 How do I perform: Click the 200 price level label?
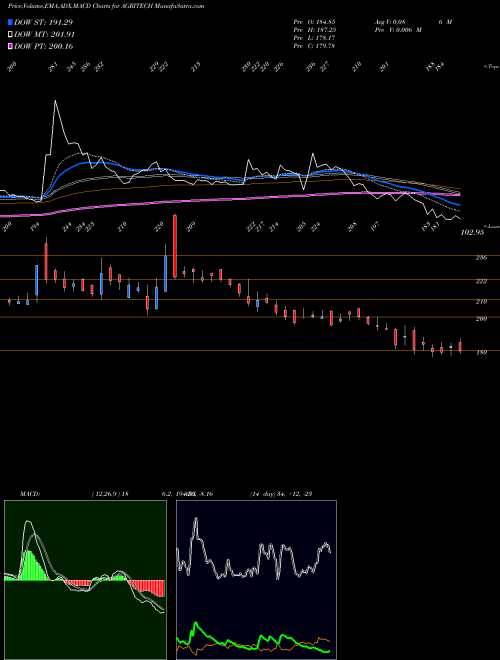481,319
